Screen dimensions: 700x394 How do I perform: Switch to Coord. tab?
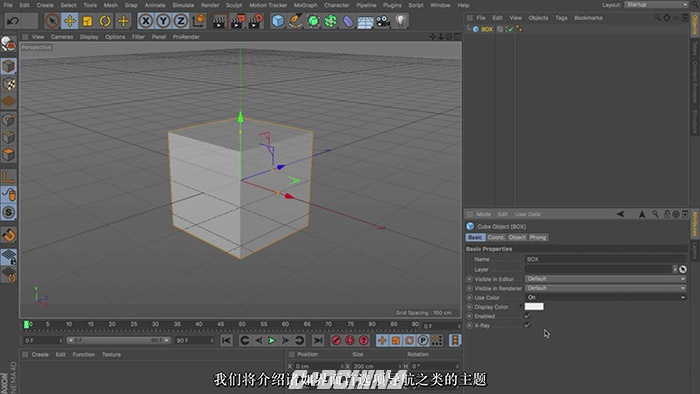click(x=496, y=237)
